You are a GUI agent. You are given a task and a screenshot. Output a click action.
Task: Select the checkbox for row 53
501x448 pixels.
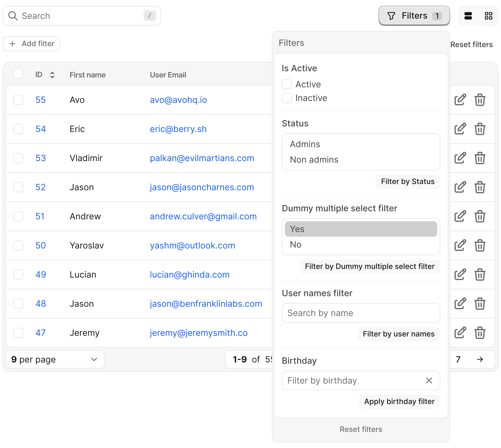click(x=18, y=158)
